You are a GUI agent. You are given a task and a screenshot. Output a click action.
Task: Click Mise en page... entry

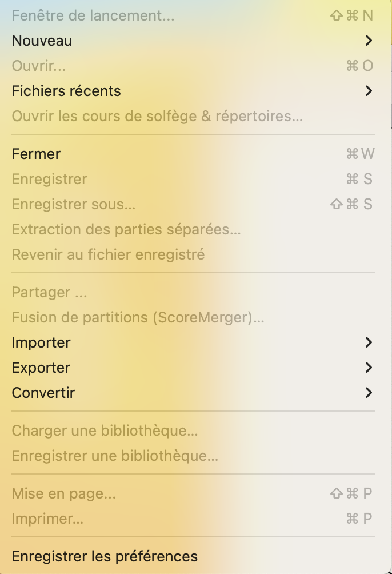64,493
